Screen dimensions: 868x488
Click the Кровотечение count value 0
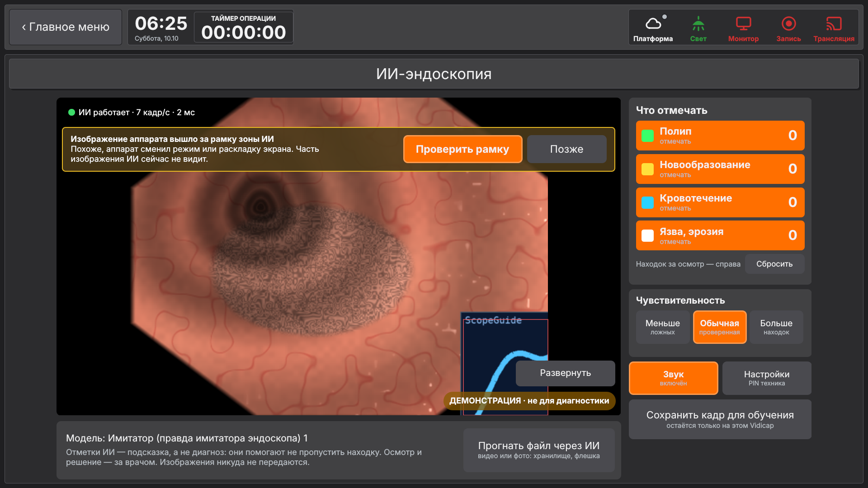(793, 202)
